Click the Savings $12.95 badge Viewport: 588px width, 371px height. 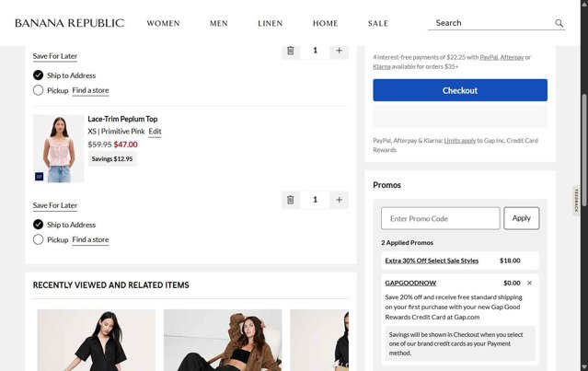click(112, 159)
